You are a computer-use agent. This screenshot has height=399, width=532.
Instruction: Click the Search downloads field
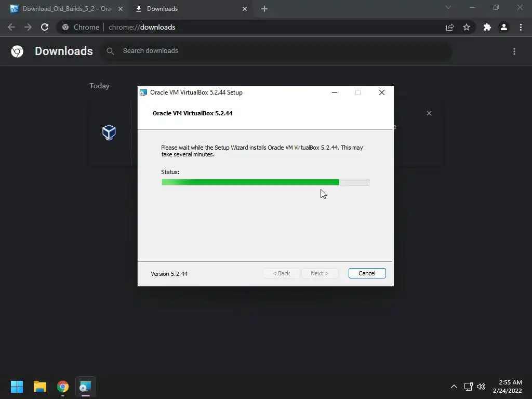coord(276,51)
